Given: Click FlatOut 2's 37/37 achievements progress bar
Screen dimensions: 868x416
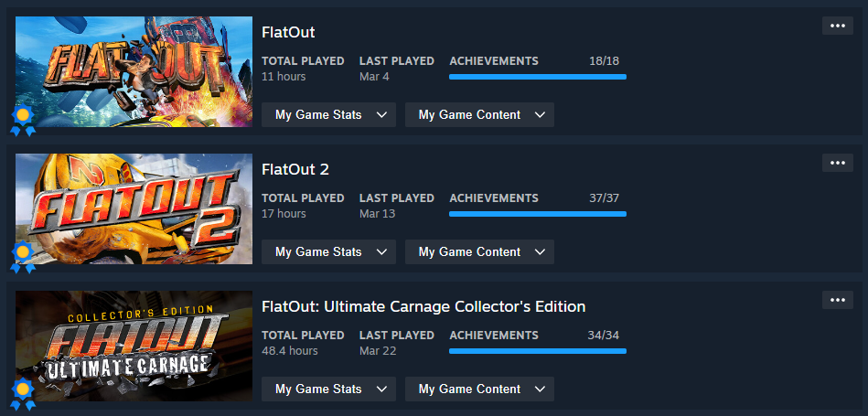Looking at the screenshot, I should [538, 214].
